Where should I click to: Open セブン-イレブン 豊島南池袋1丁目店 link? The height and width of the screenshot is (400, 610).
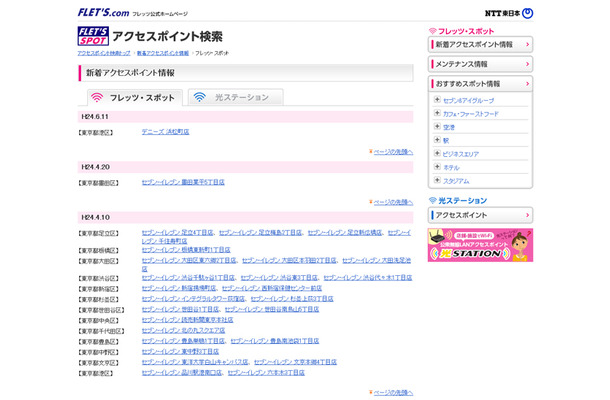(275, 341)
